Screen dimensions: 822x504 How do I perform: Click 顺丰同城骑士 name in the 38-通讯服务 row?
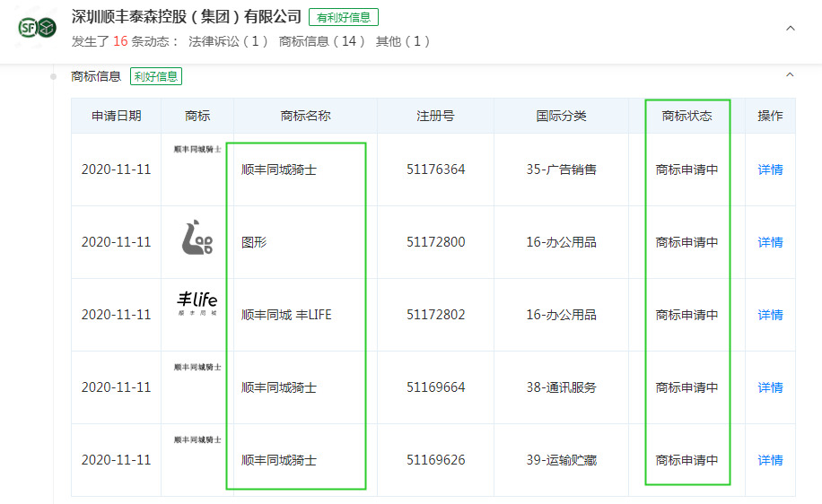279,387
